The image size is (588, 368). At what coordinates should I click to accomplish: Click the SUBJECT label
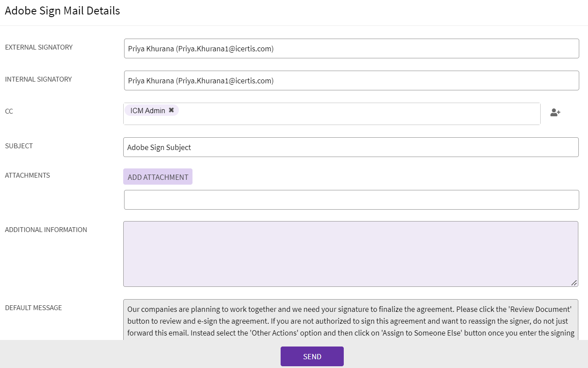(19, 146)
